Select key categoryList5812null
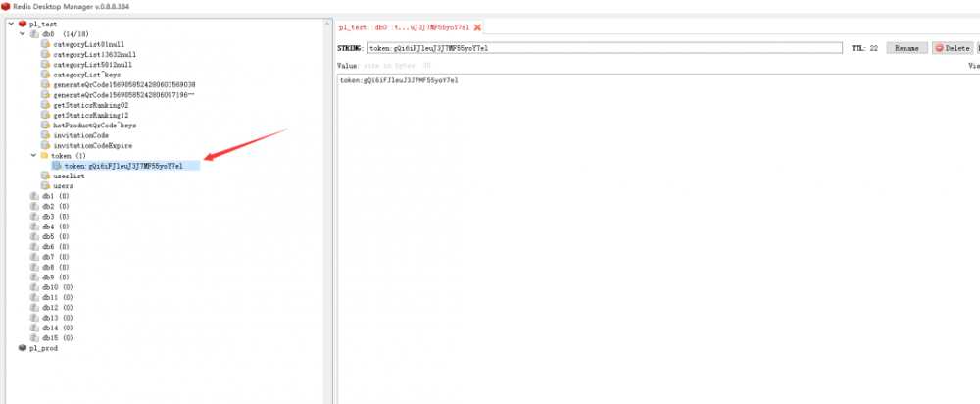 [92, 65]
